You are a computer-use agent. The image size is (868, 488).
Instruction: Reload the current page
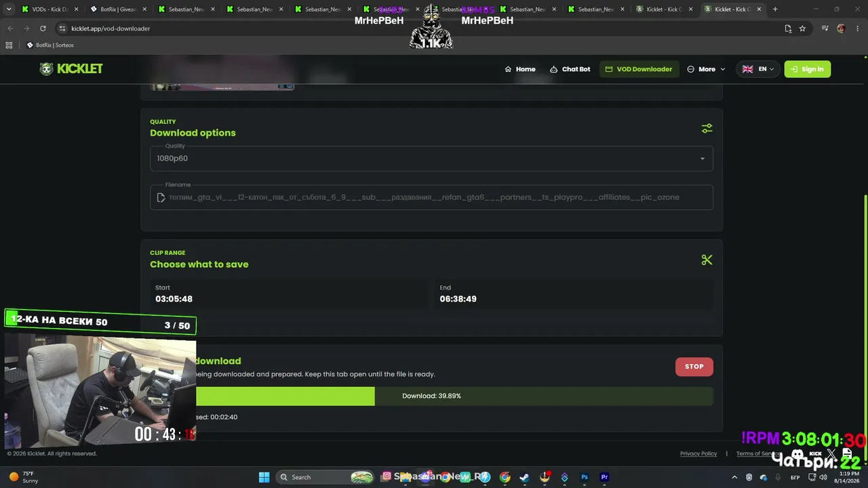(x=43, y=28)
